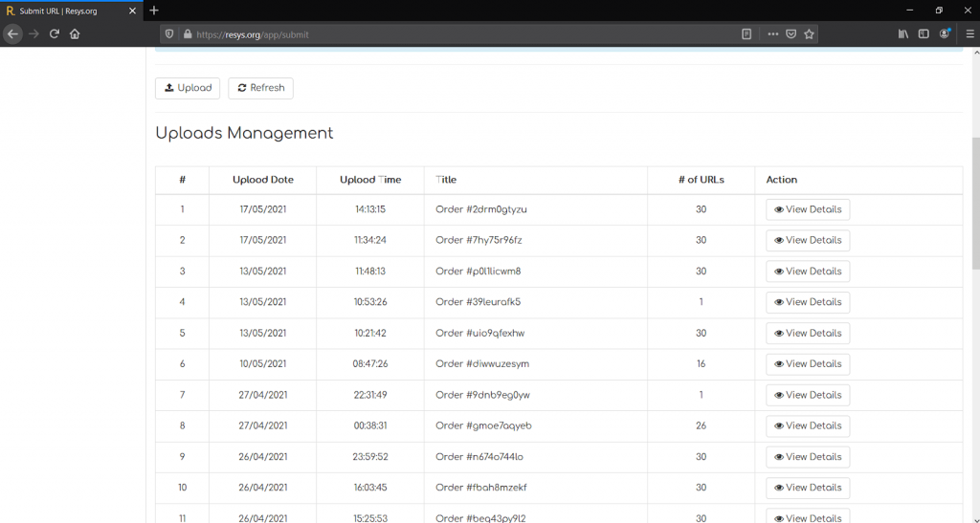980x523 pixels.
Task: Click the Upload Time column header
Action: click(x=370, y=180)
